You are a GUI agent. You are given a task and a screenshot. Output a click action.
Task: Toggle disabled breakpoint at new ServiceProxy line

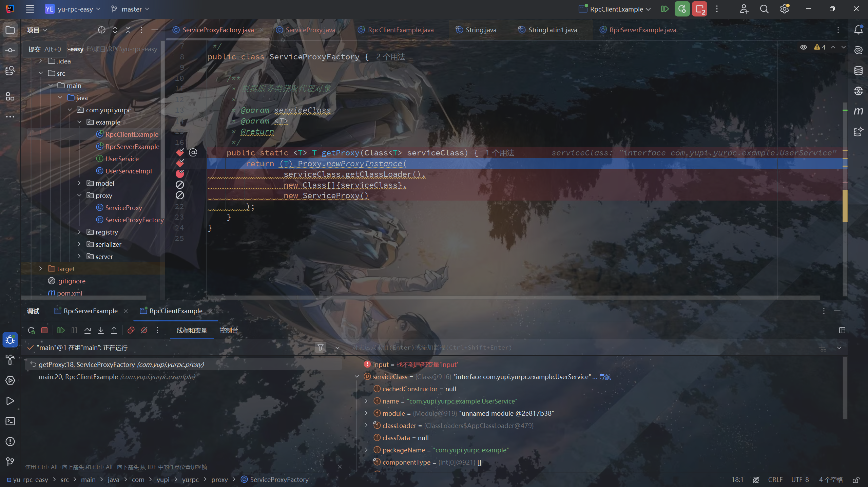(180, 195)
